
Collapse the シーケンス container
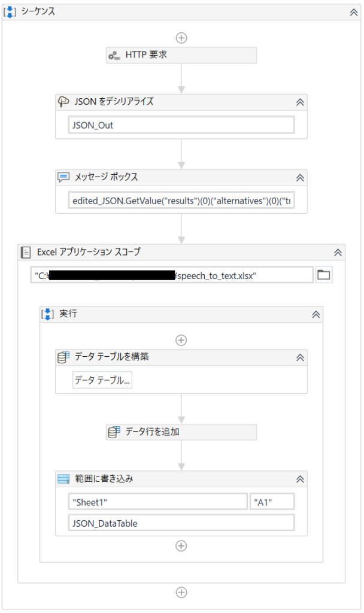click(353, 12)
